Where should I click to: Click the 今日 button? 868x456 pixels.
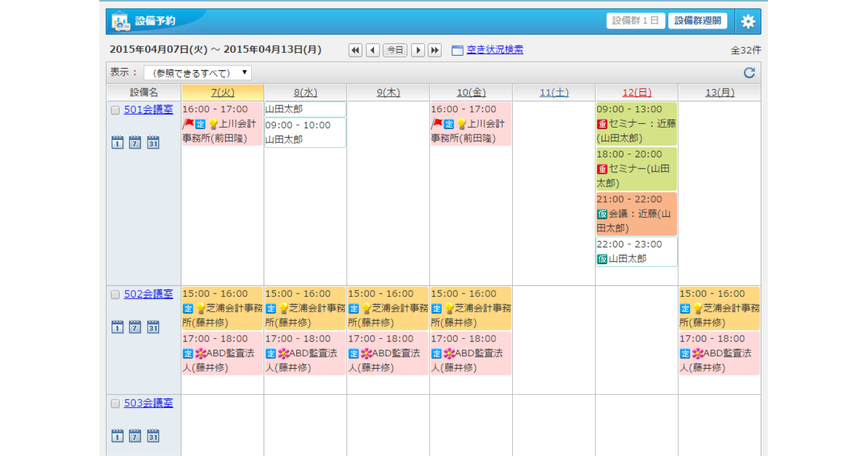395,51
